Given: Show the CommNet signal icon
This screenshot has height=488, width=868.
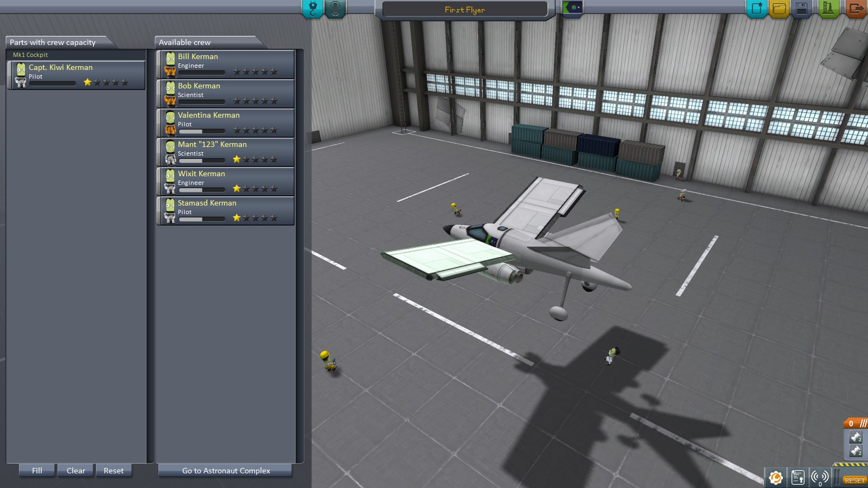Looking at the screenshot, I should (820, 477).
